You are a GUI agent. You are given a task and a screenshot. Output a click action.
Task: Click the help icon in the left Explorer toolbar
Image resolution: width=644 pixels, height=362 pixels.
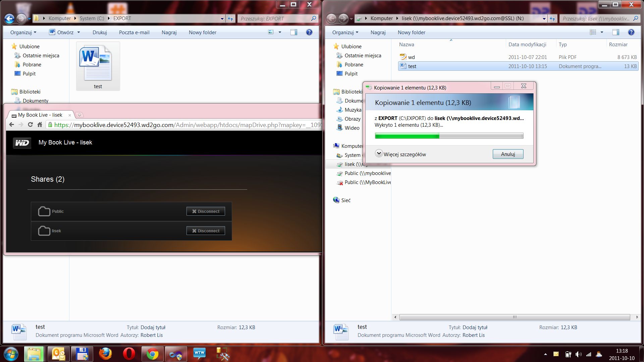(x=309, y=32)
